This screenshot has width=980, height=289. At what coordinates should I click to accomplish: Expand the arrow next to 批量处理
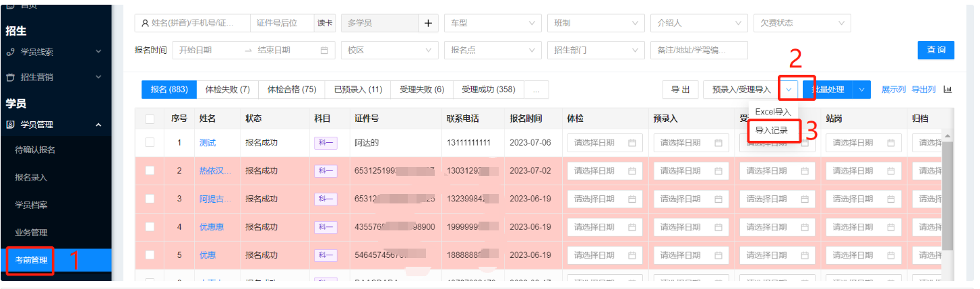point(862,90)
